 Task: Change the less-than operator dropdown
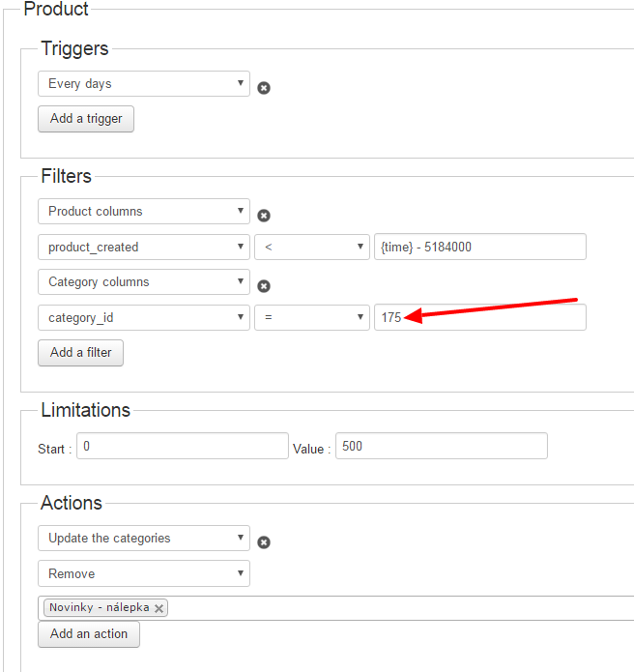(311, 248)
